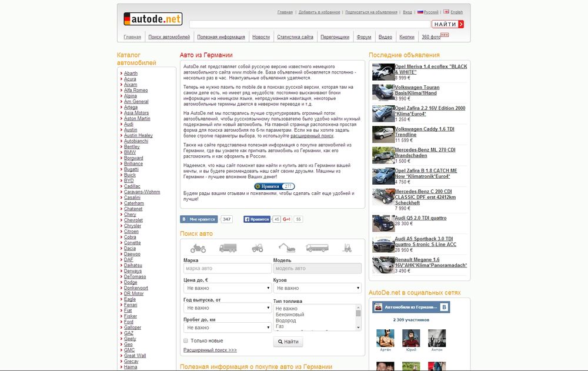Image resolution: width=588 pixels, height=371 pixels.
Task: Select the motorcycle vehicle type icon
Action: (x=198, y=248)
